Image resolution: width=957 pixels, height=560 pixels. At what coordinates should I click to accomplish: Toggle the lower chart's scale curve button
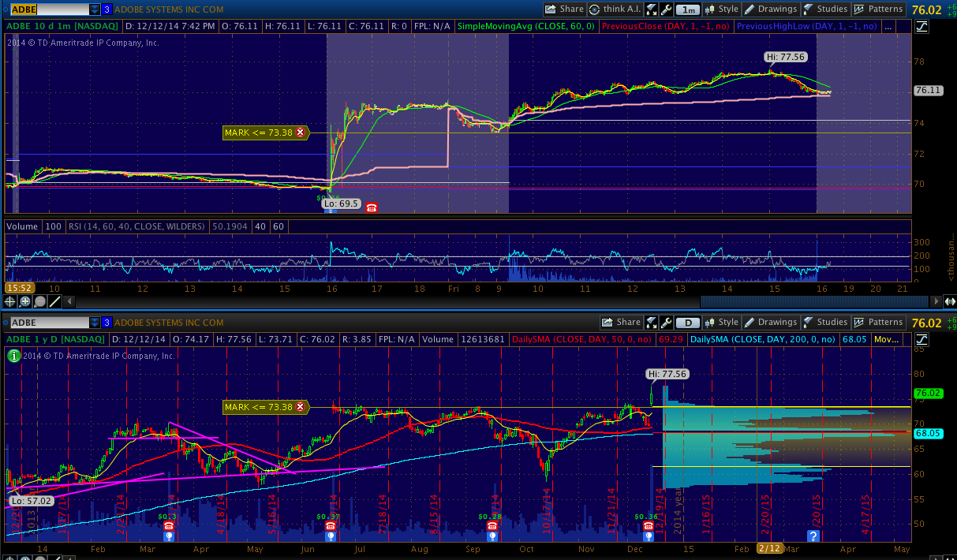click(922, 339)
